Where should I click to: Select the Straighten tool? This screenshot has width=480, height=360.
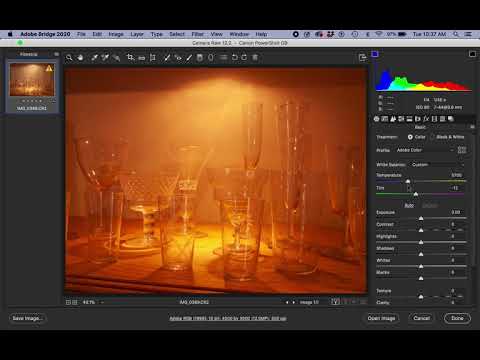(142, 58)
